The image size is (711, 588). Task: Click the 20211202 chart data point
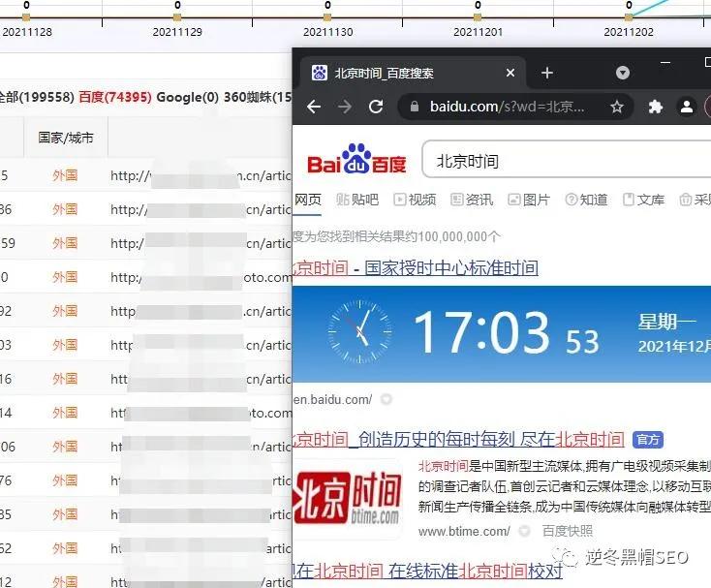tap(629, 17)
